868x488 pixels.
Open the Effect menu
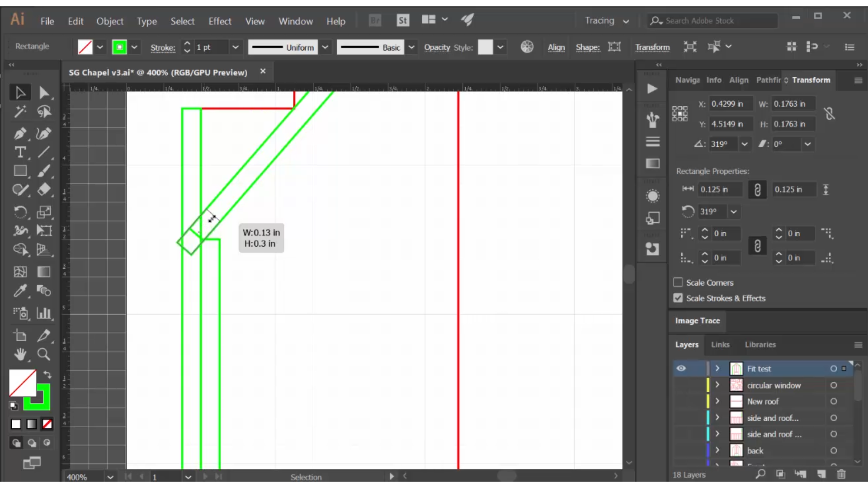tap(220, 21)
